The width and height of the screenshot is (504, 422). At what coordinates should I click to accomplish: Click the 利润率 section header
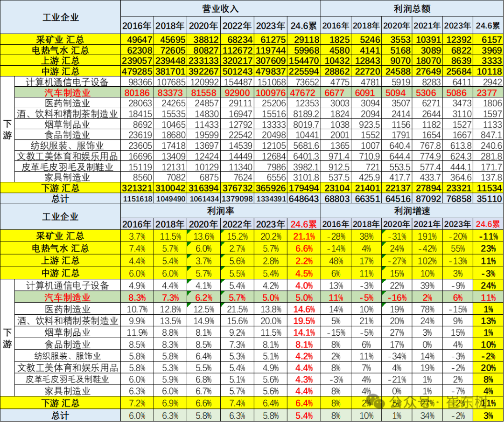[220, 211]
